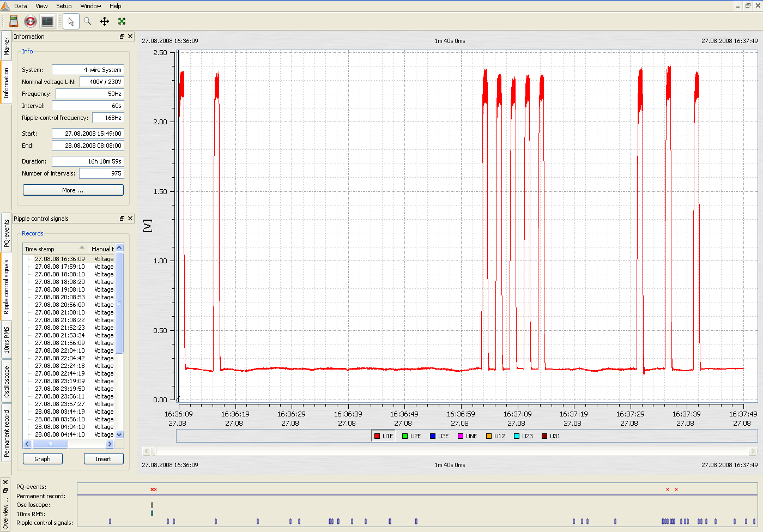Undock the Overview panel
Viewport: 763px width, 532px height.
click(x=5, y=490)
